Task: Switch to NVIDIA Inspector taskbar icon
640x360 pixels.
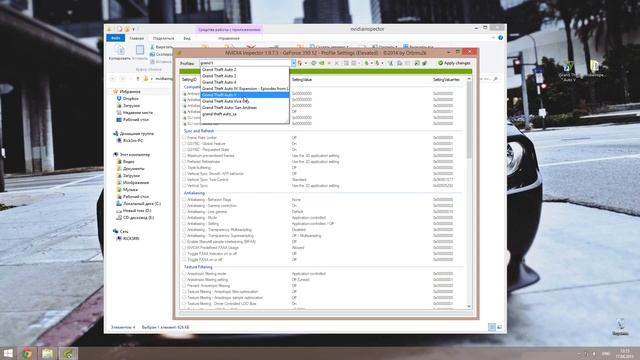Action: [x=68, y=353]
